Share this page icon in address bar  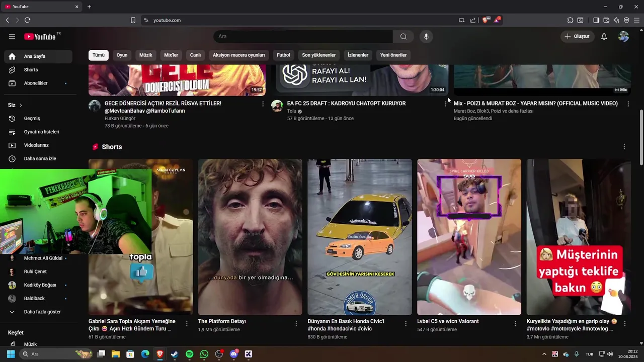pyautogui.click(x=473, y=20)
